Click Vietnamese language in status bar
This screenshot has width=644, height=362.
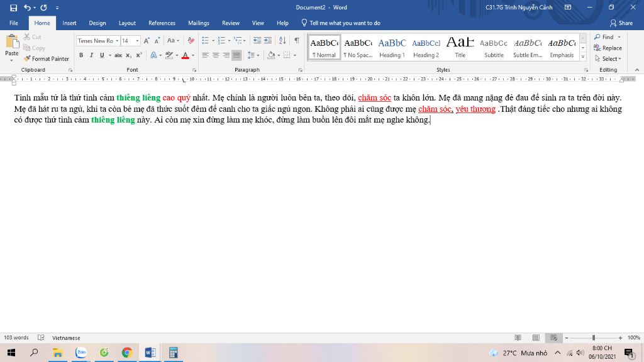tap(66, 337)
